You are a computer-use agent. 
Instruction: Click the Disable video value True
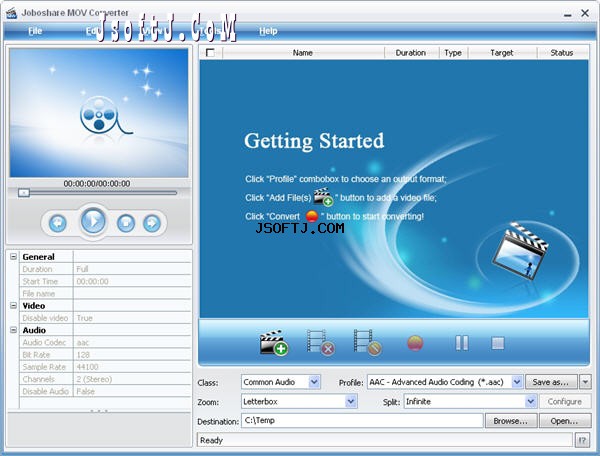coord(132,318)
